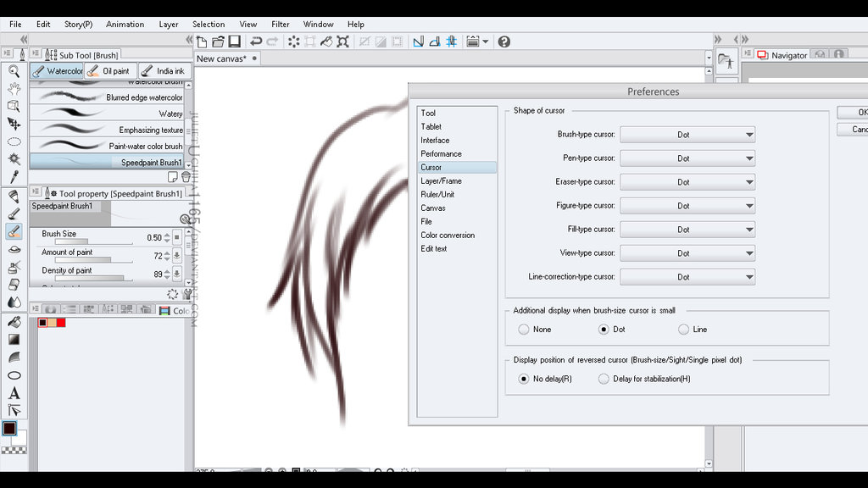868x488 pixels.
Task: Open the Help icon on the toolbar
Action: 504,42
